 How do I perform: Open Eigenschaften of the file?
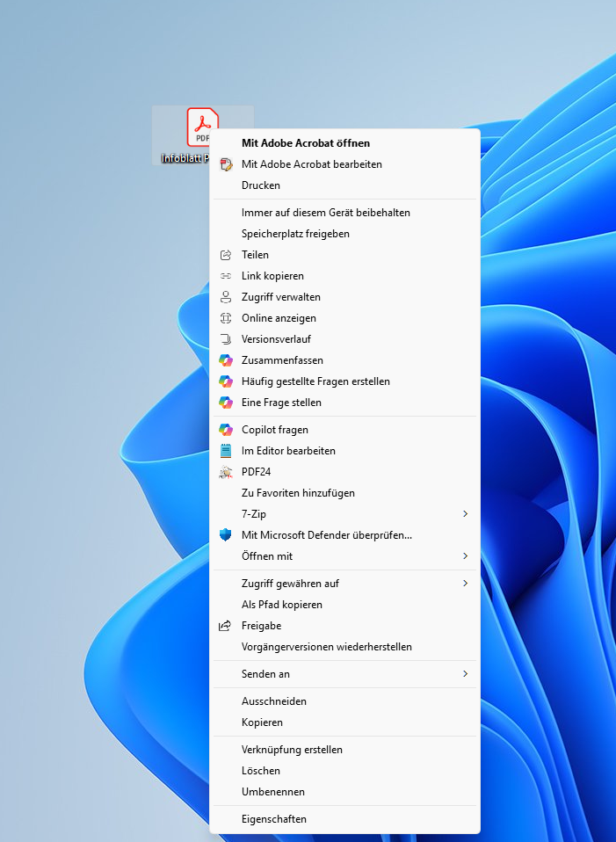pyautogui.click(x=344, y=819)
